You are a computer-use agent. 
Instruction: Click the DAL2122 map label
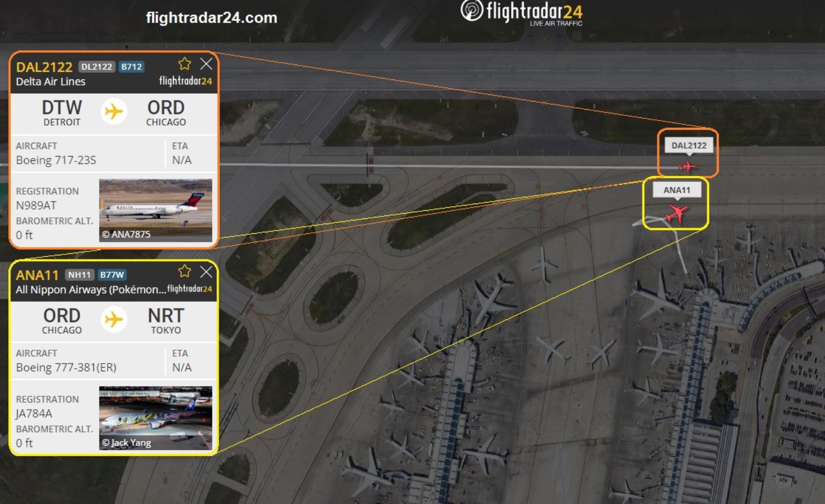(x=689, y=146)
